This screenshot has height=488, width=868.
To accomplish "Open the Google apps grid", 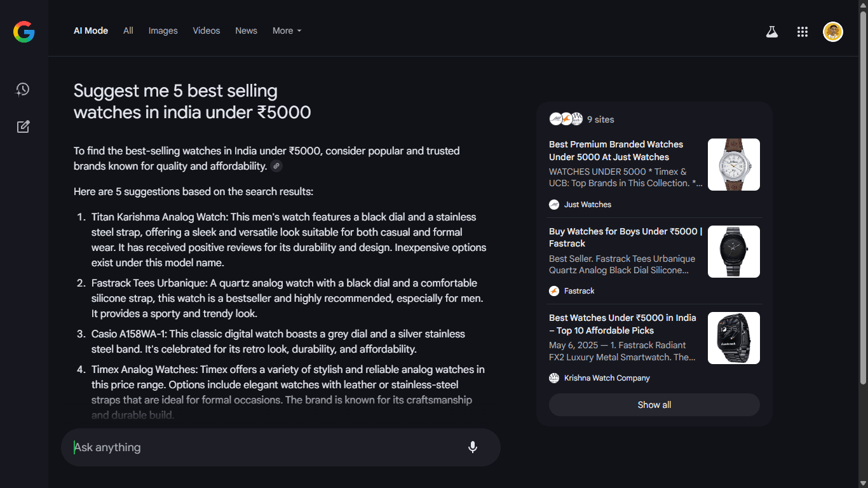I will pyautogui.click(x=803, y=32).
